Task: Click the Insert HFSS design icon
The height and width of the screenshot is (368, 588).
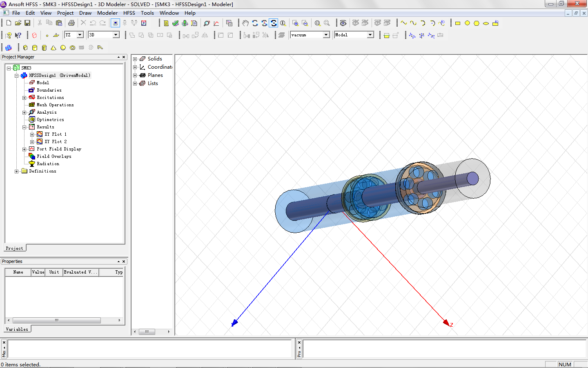Action: tap(9, 48)
